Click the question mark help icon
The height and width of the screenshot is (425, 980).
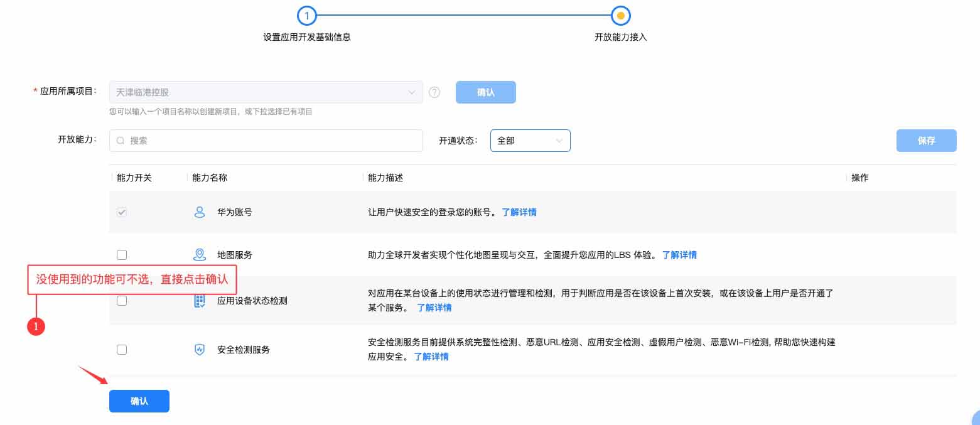(434, 92)
